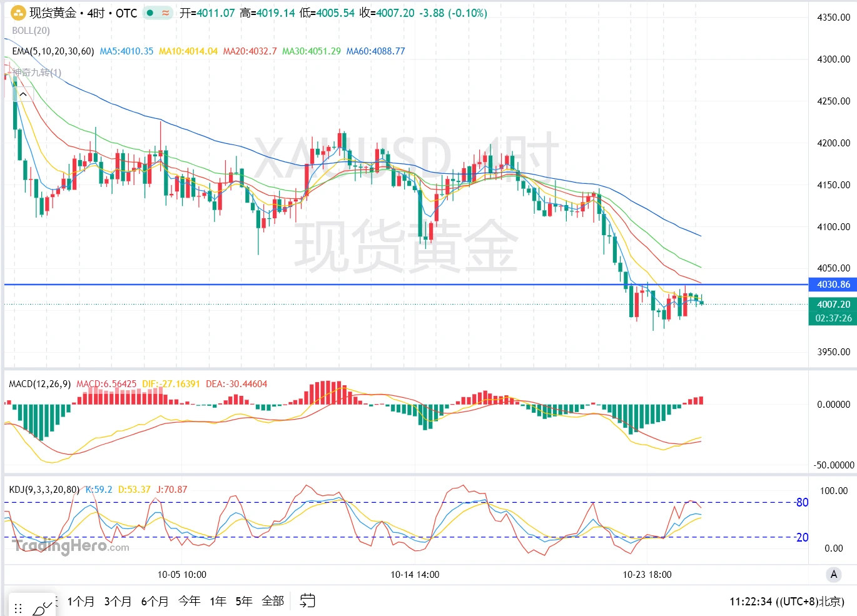Click the MA60:4088.77 value
Image resolution: width=857 pixels, height=616 pixels.
point(376,51)
